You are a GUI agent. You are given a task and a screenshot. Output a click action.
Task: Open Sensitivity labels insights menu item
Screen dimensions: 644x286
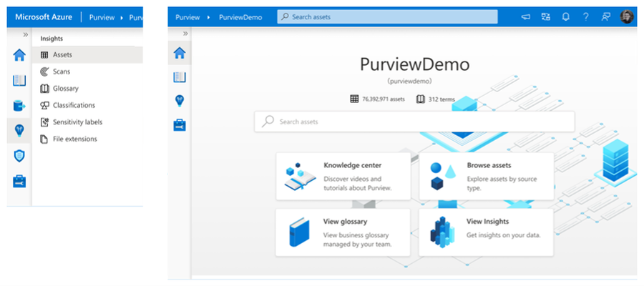point(87,122)
